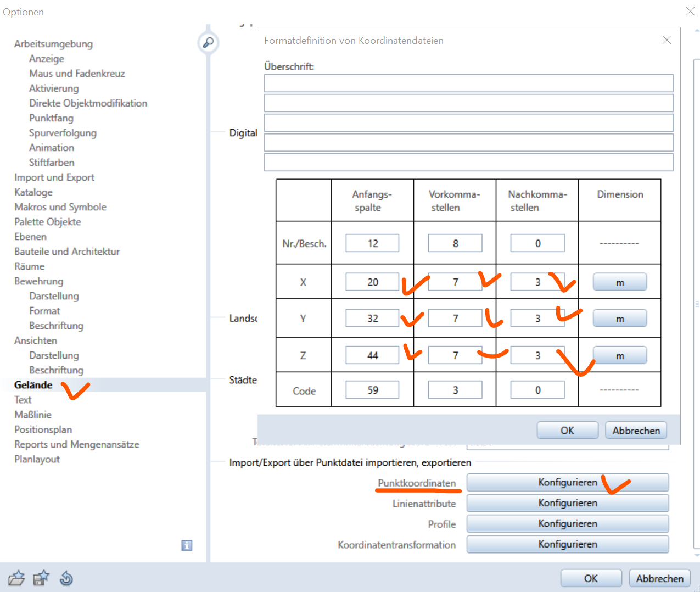Click the reset to defaults arrow icon

coord(66,578)
